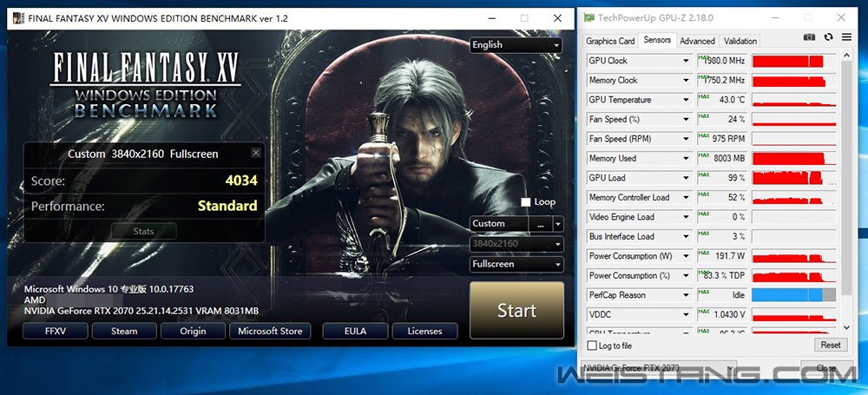Switch to the Advanced tab
The height and width of the screenshot is (395, 868).
click(697, 41)
